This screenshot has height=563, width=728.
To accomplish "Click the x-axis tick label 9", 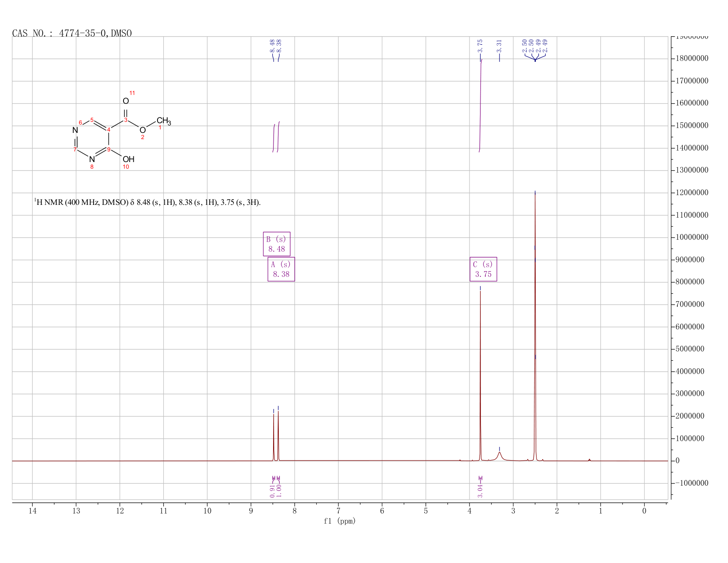I will click(251, 511).
